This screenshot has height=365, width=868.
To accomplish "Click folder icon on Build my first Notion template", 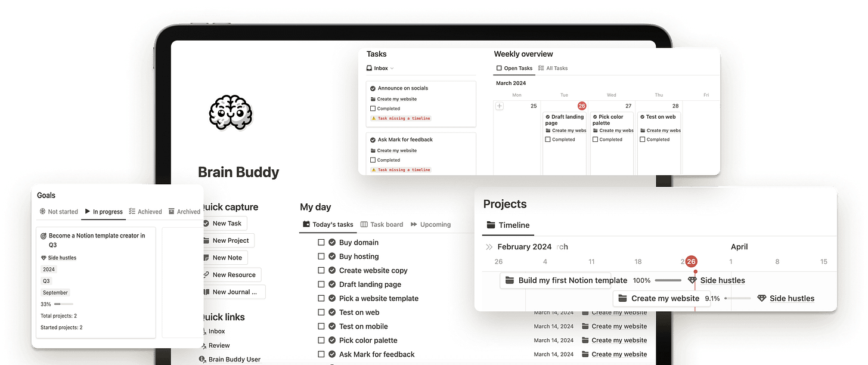I will [510, 280].
